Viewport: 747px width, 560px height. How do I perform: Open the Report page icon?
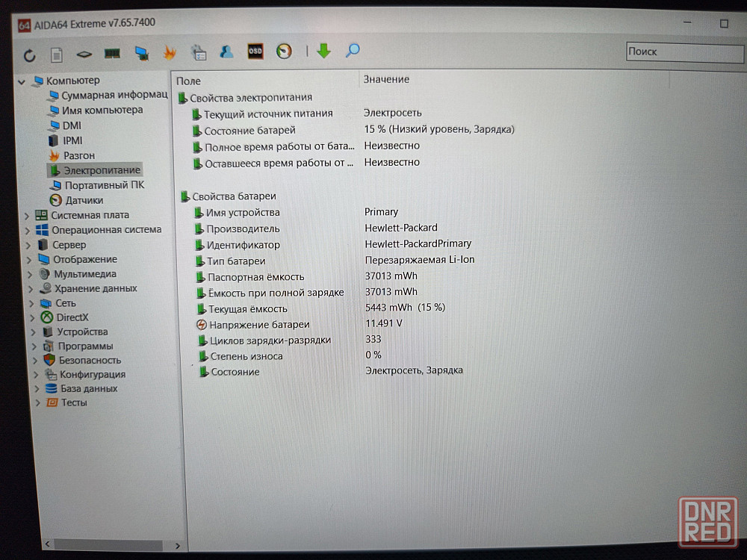[57, 55]
